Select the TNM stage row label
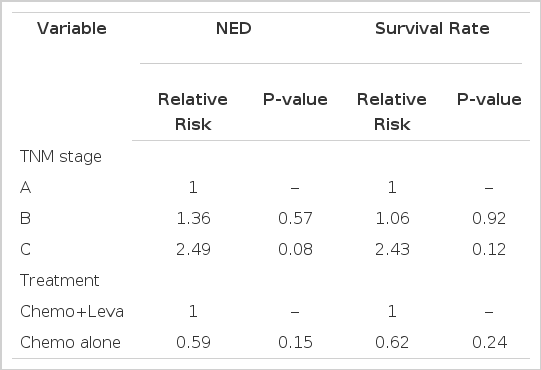Image resolution: width=541 pixels, height=370 pixels. [x=61, y=156]
